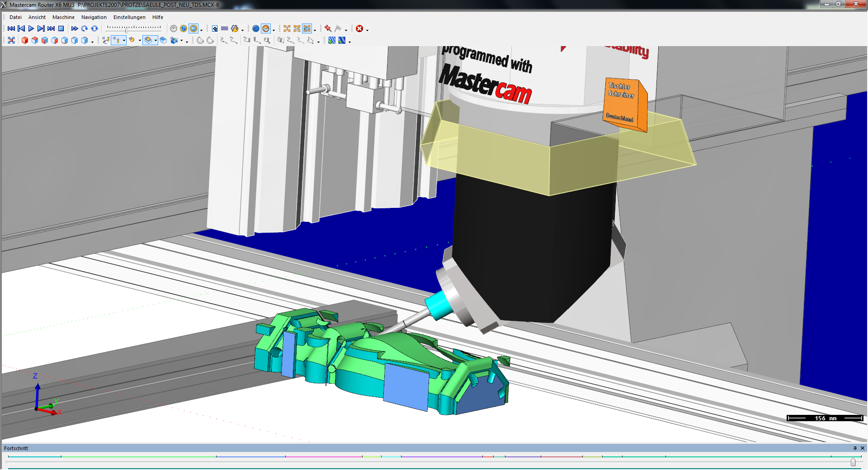Jump to the end of the simulation

pyautogui.click(x=51, y=28)
